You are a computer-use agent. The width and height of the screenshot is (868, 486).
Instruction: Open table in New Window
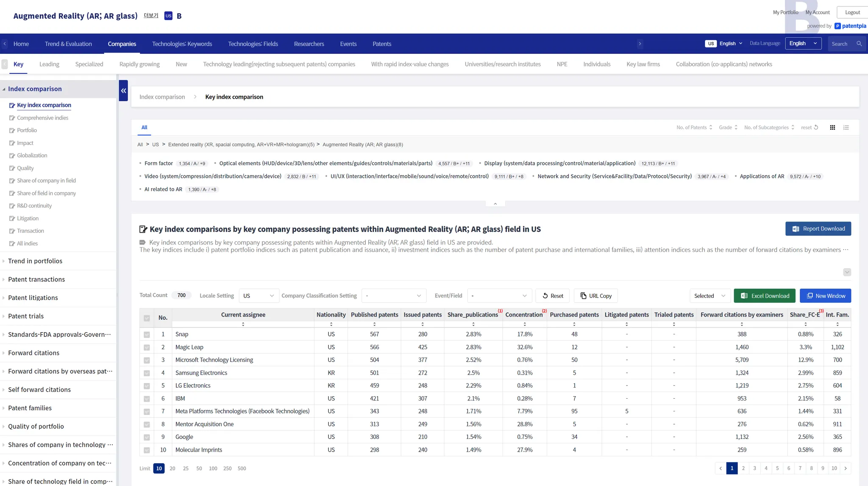click(825, 296)
